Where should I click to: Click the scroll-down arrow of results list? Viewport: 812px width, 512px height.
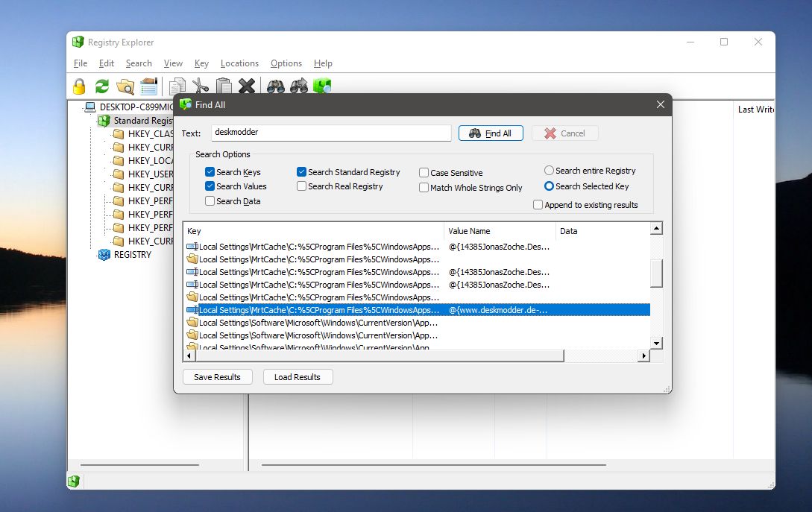coord(656,343)
